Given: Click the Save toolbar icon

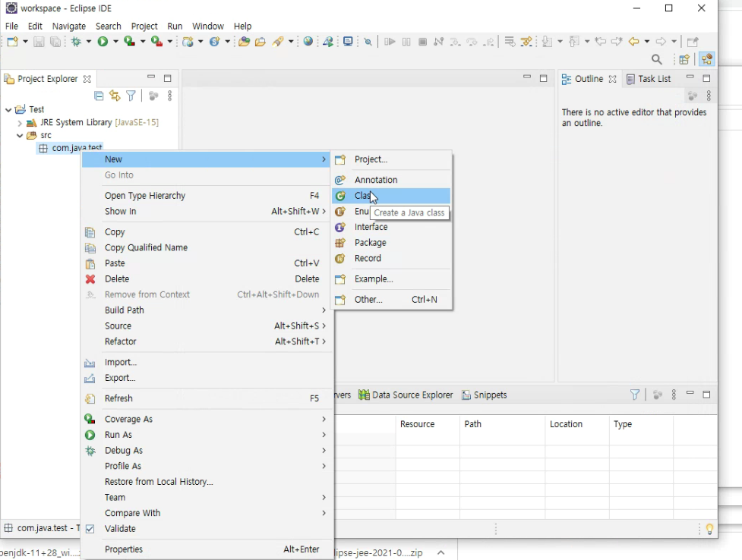Looking at the screenshot, I should pos(39,42).
